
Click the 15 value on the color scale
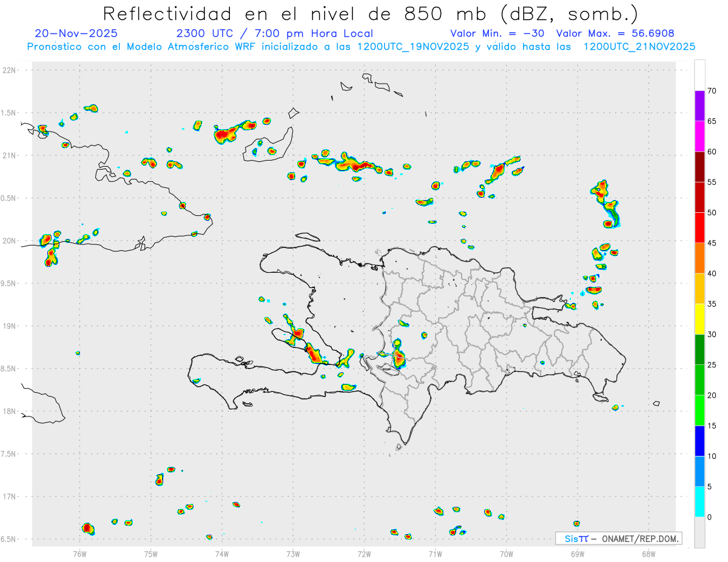[712, 426]
